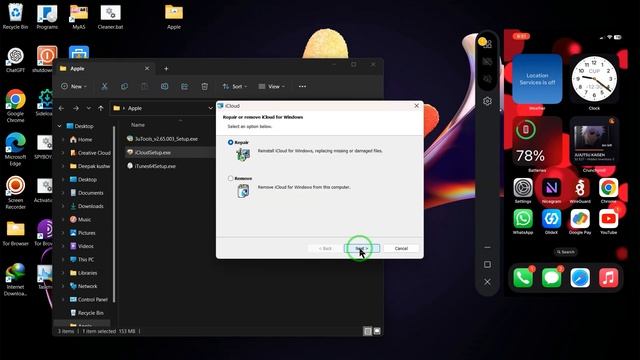The image size is (640, 360).
Task: Switch to details view in status bar
Action: coord(367,331)
